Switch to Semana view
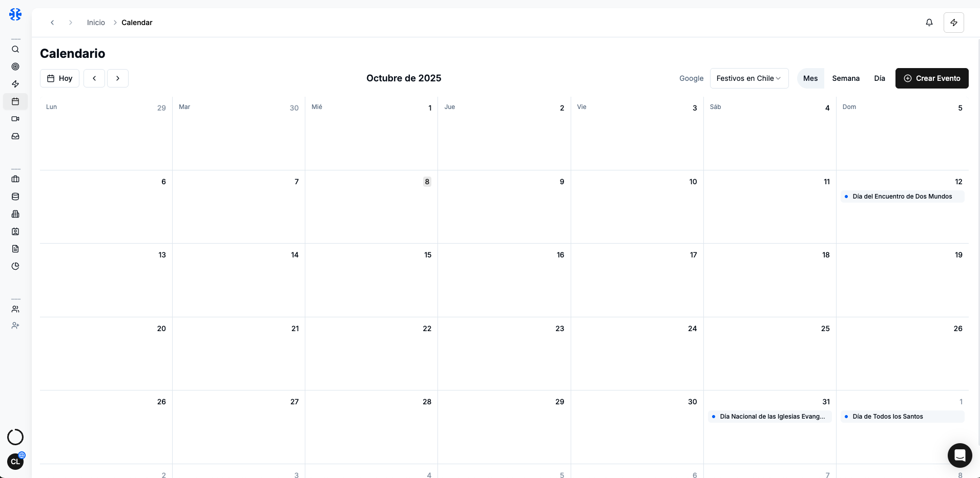 point(845,78)
